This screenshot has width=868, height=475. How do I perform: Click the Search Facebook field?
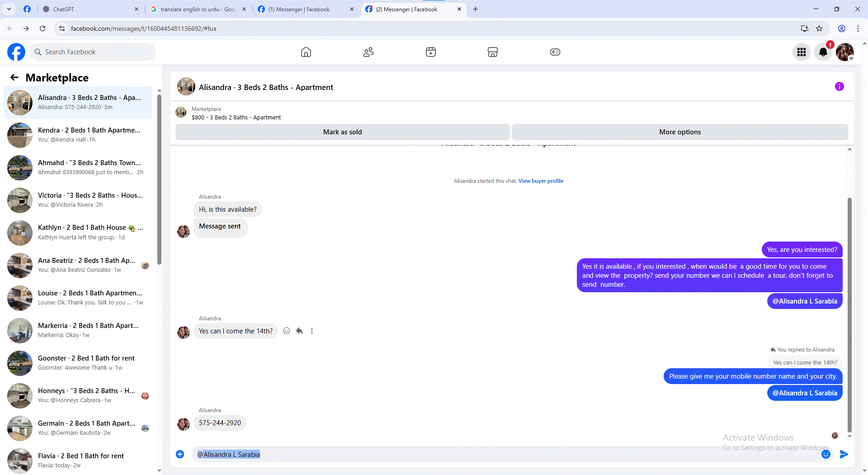pos(93,52)
